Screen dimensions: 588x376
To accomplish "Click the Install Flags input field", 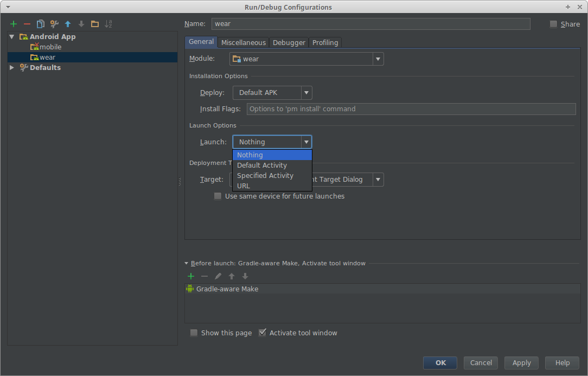I will pyautogui.click(x=411, y=109).
